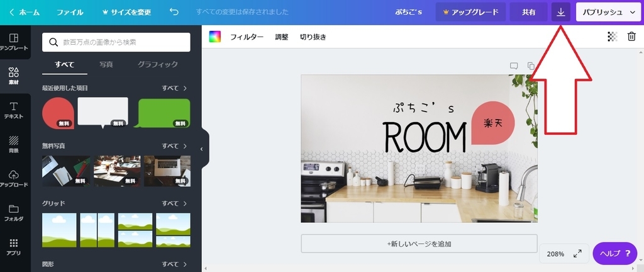The image size is (644, 272).
Task: Select the fourth grid layout with two rows
Action: (x=174, y=230)
